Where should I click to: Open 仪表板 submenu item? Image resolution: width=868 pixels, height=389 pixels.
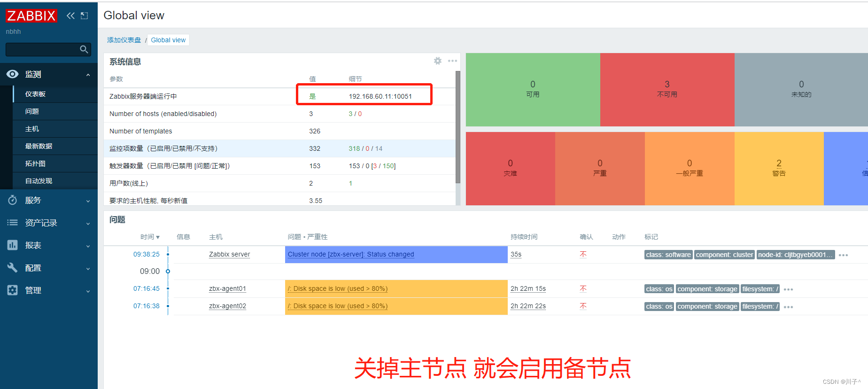pyautogui.click(x=55, y=94)
